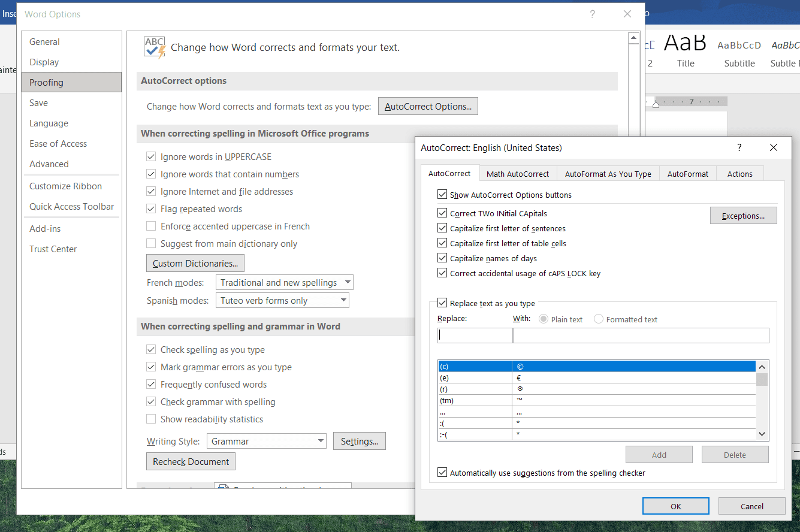800x532 pixels.
Task: Select Advanced in Word Options sidebar
Action: point(49,164)
